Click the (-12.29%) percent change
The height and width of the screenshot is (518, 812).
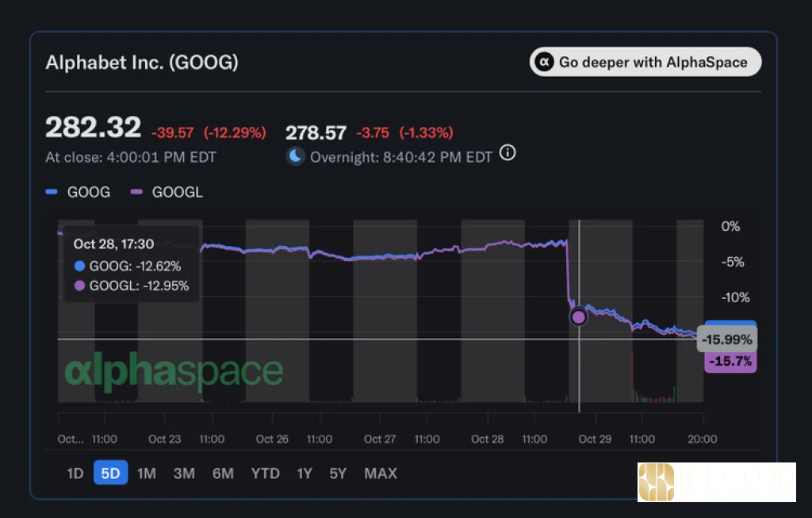tap(235, 132)
